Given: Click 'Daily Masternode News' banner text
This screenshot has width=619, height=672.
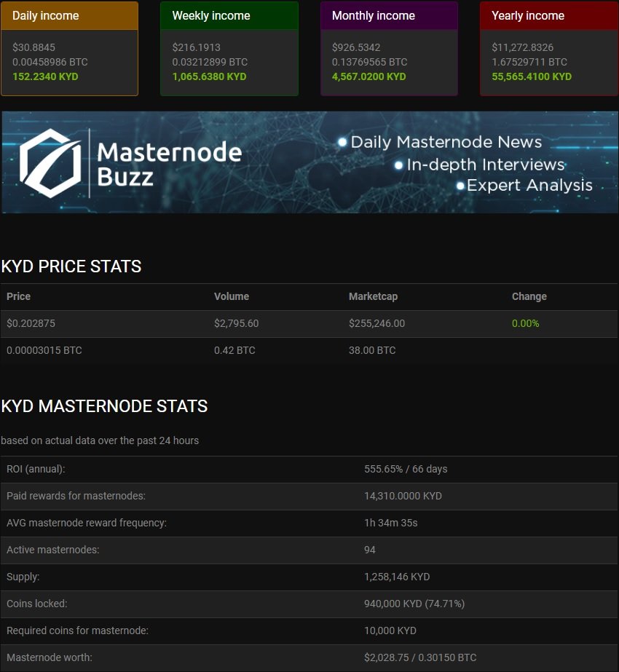Looking at the screenshot, I should 446,142.
